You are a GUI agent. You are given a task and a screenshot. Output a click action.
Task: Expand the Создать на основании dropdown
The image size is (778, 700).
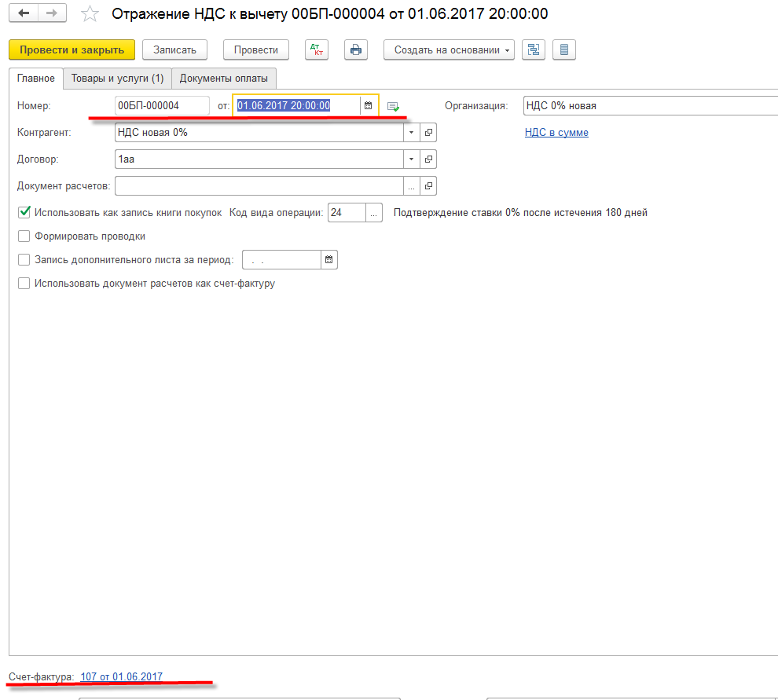tap(449, 49)
